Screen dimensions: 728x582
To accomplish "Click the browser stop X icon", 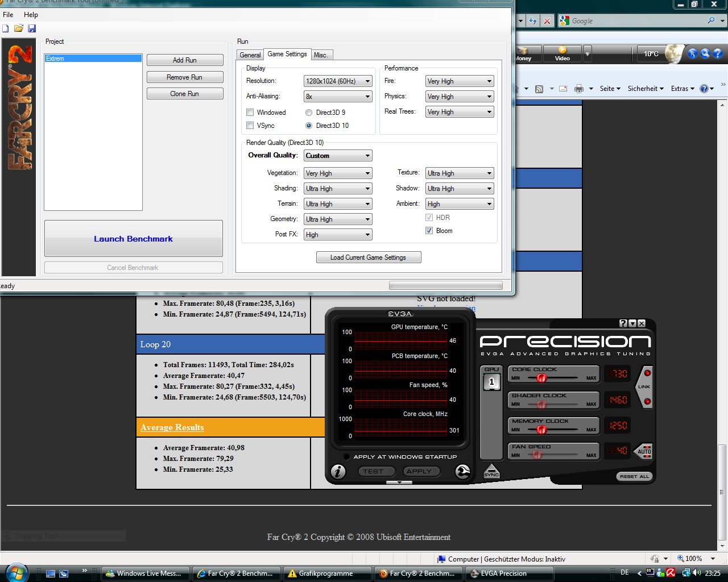I will (547, 21).
